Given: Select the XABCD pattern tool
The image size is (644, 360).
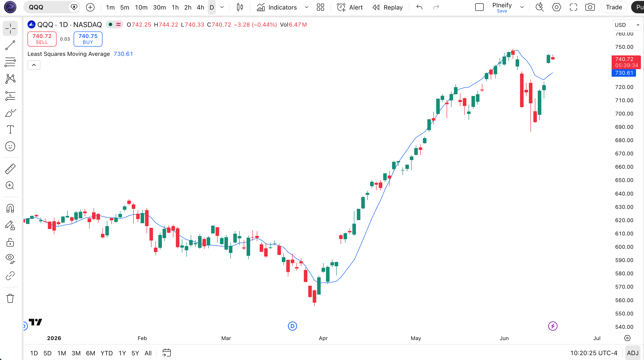Looking at the screenshot, I should click(x=10, y=79).
